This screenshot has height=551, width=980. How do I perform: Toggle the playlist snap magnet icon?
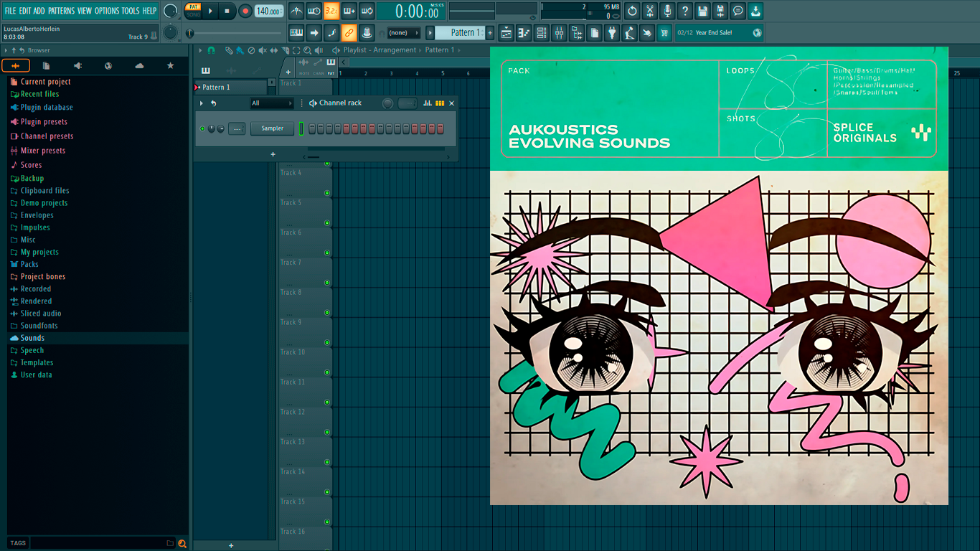(211, 50)
